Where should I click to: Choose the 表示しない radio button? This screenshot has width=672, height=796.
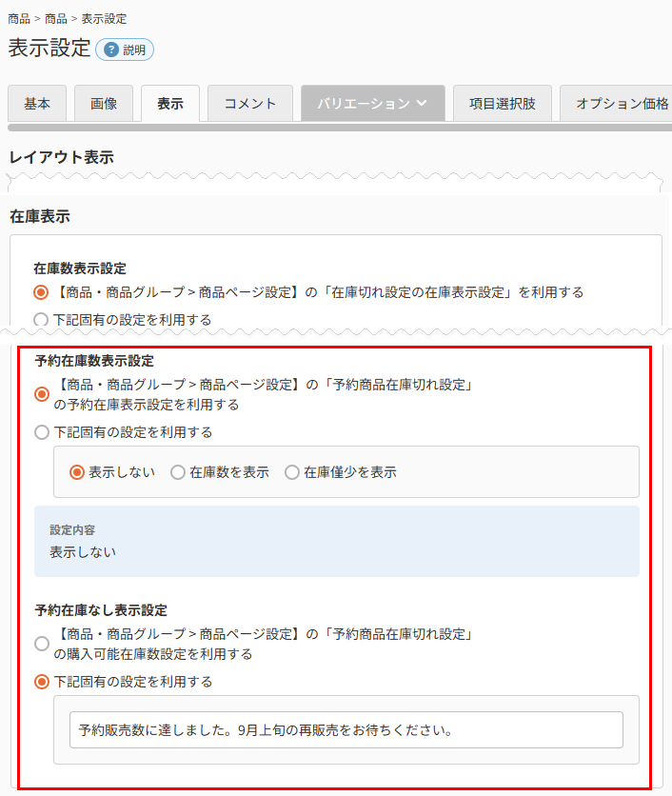click(x=77, y=472)
